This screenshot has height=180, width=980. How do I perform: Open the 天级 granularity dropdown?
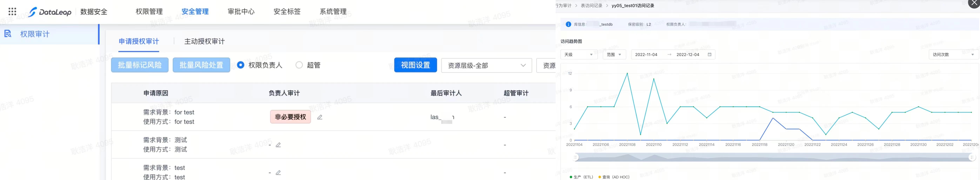[578, 54]
